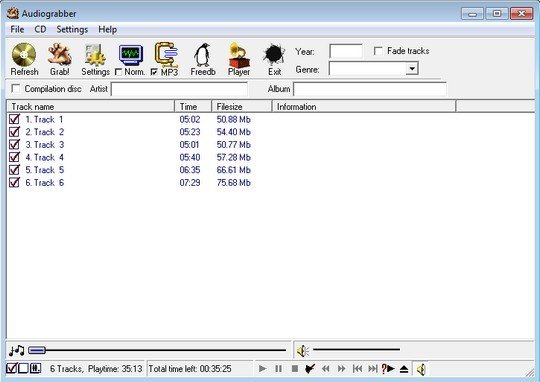Click the 05:01 time of Track 3
Image resolution: width=540 pixels, height=382 pixels.
click(x=189, y=145)
